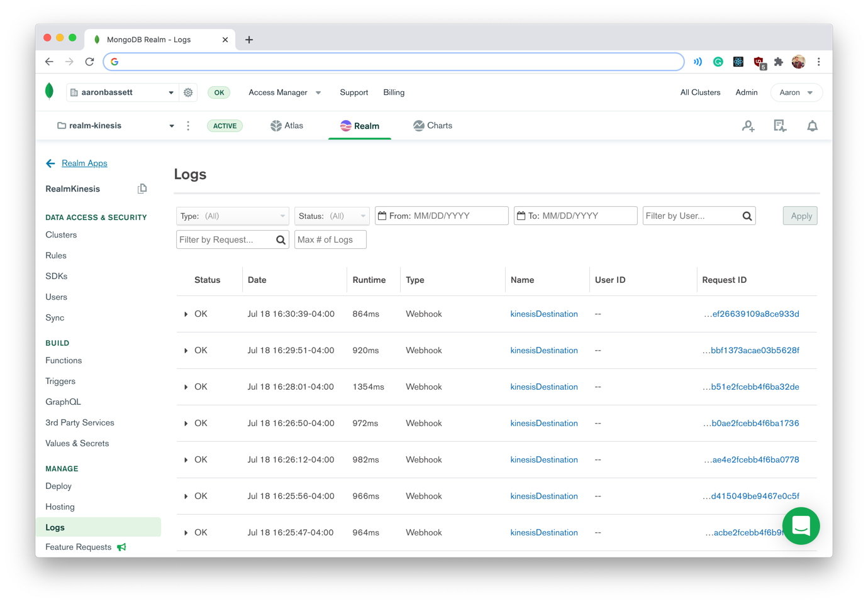Click the uBlock shield extension icon
Image resolution: width=868 pixels, height=604 pixels.
[759, 62]
